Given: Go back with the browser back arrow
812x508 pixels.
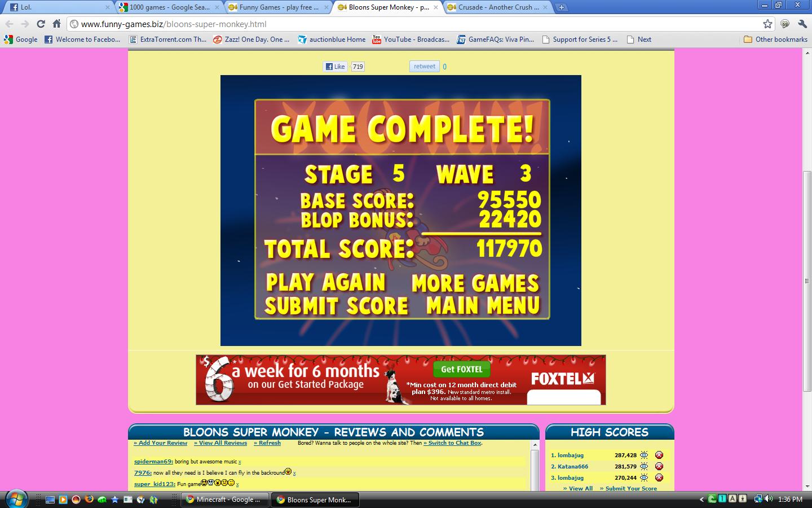Looking at the screenshot, I should coord(10,24).
